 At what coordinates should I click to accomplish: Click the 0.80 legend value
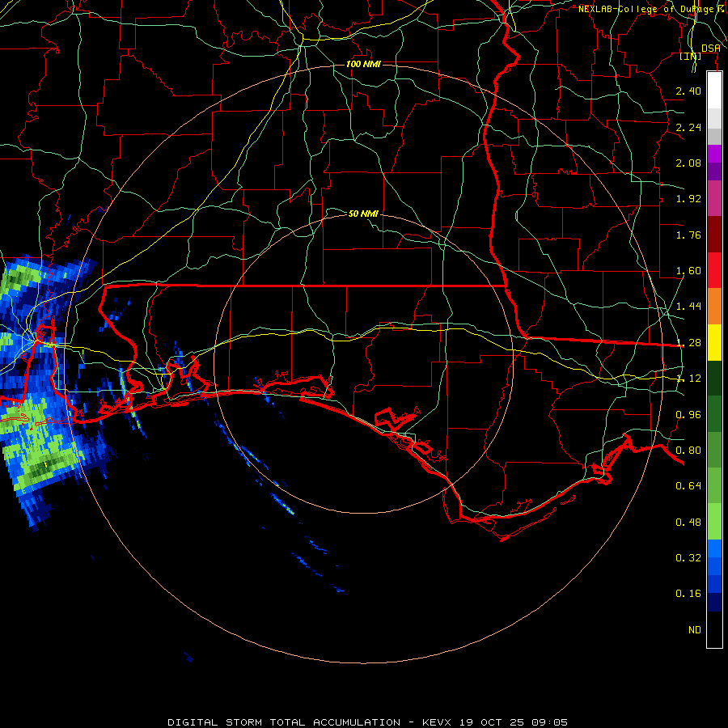pos(688,451)
